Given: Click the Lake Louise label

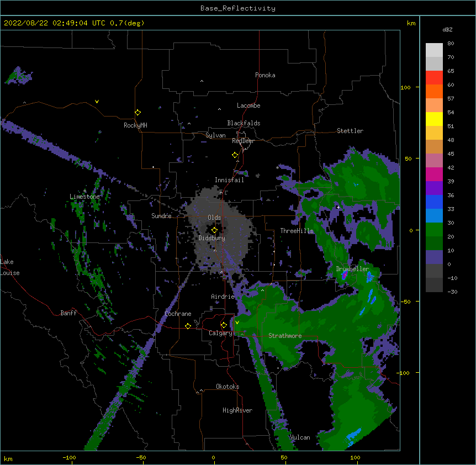Looking at the screenshot, I should coord(10,267).
